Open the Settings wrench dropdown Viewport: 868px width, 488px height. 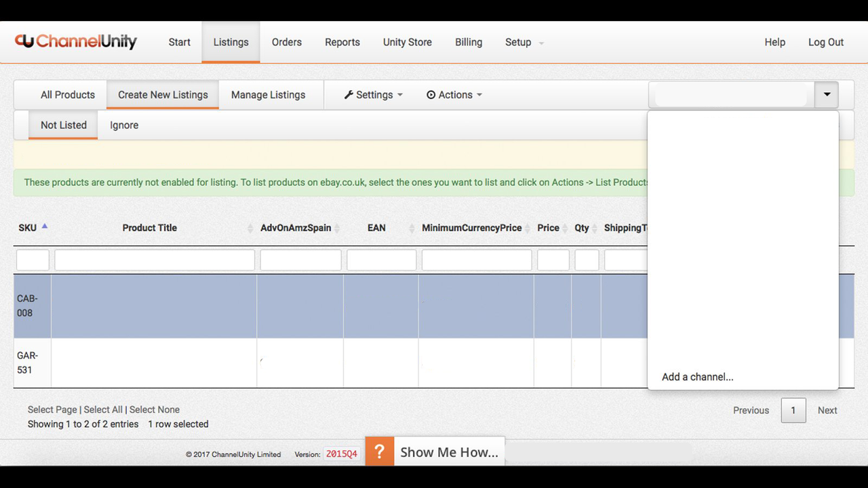[373, 95]
